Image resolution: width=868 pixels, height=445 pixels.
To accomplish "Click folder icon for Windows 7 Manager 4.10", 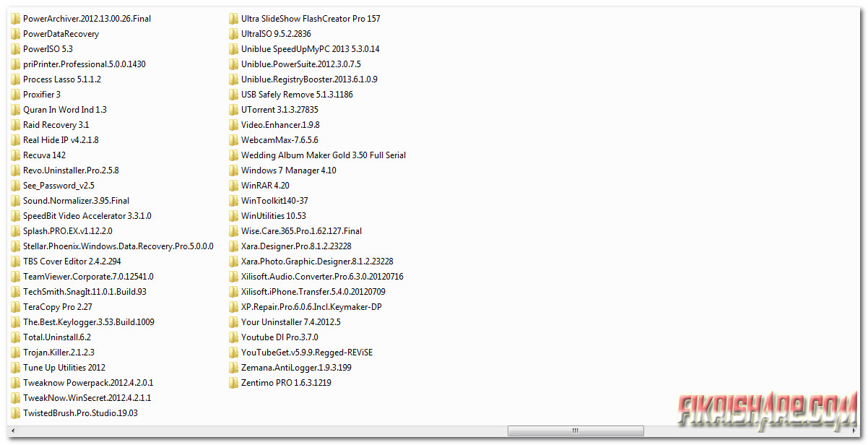I will coord(234,170).
